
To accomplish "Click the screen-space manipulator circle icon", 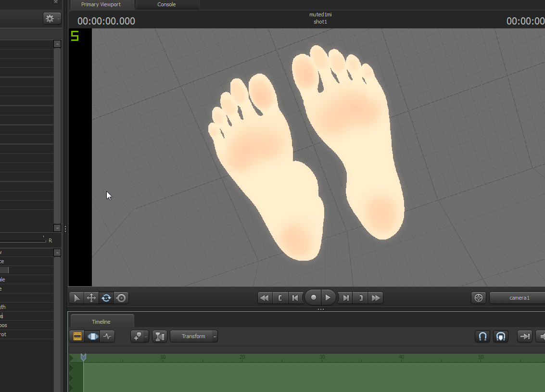I will (x=121, y=298).
